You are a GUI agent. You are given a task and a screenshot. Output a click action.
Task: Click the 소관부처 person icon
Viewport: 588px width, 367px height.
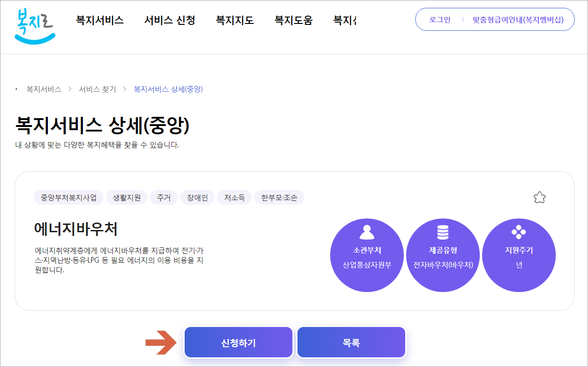(367, 231)
